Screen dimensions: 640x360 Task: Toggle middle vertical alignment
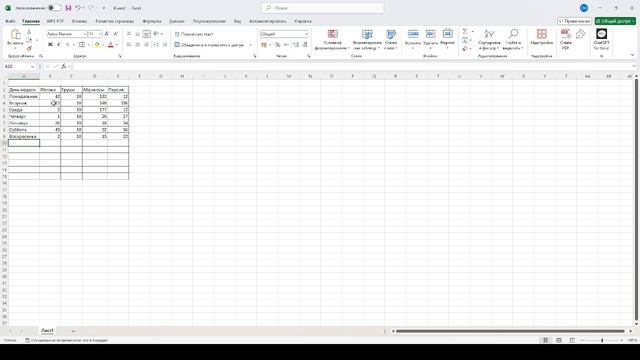(138, 34)
